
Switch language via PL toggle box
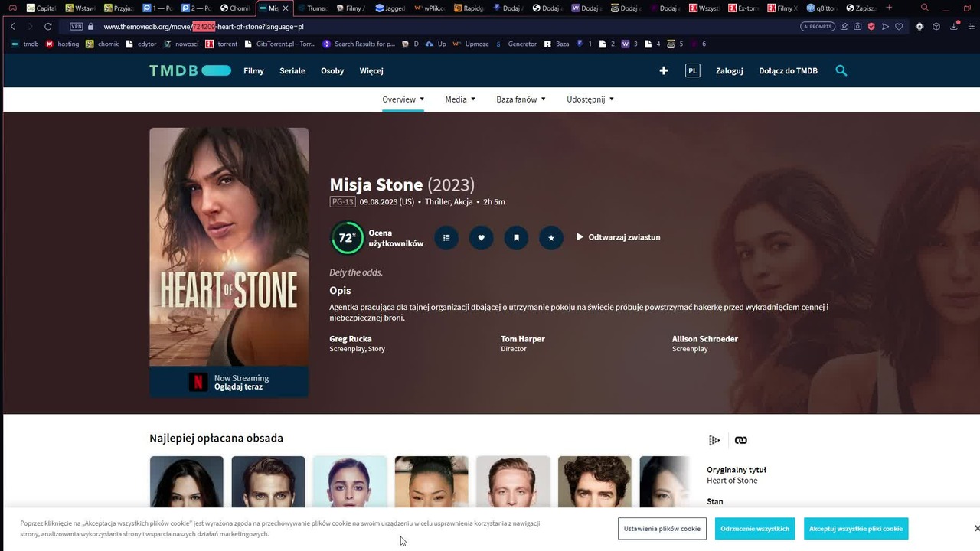(x=693, y=70)
